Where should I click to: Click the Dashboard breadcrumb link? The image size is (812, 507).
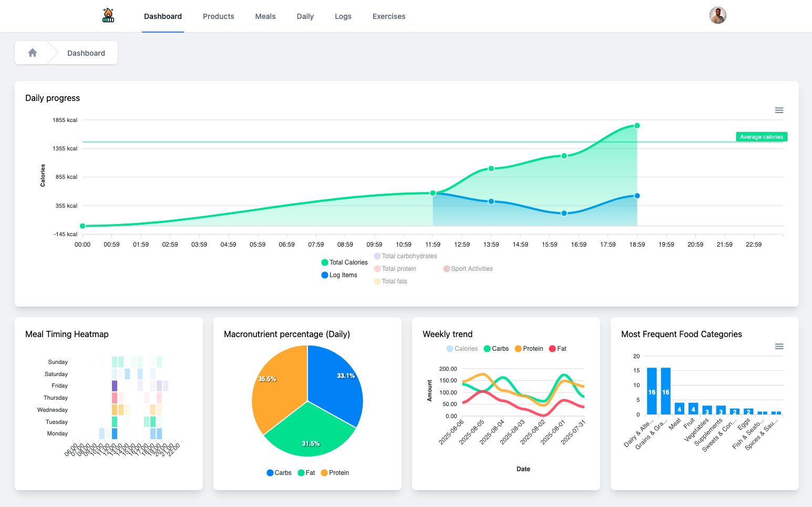click(86, 53)
